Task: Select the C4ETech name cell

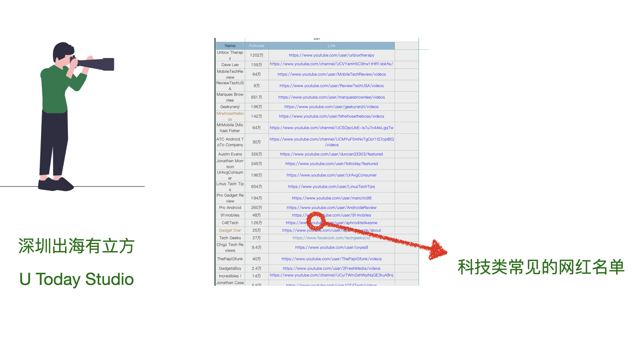Action: click(230, 223)
